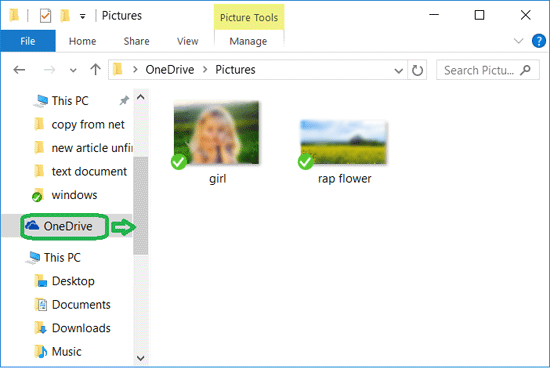The image size is (550, 369).
Task: Open Documents in the navigation pane
Action: 73,304
